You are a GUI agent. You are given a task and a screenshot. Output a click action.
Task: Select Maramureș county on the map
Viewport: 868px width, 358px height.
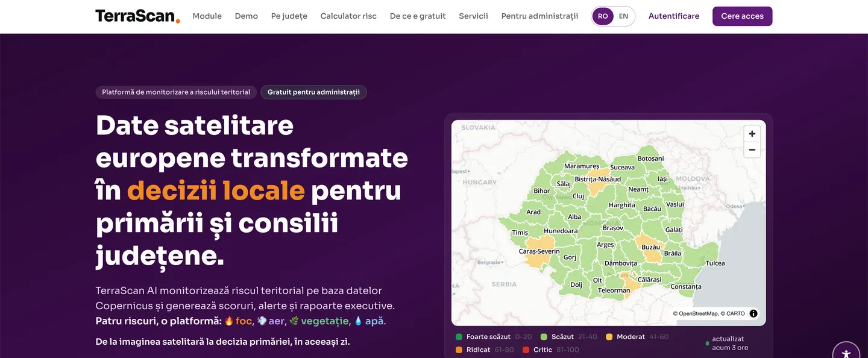pyautogui.click(x=582, y=166)
